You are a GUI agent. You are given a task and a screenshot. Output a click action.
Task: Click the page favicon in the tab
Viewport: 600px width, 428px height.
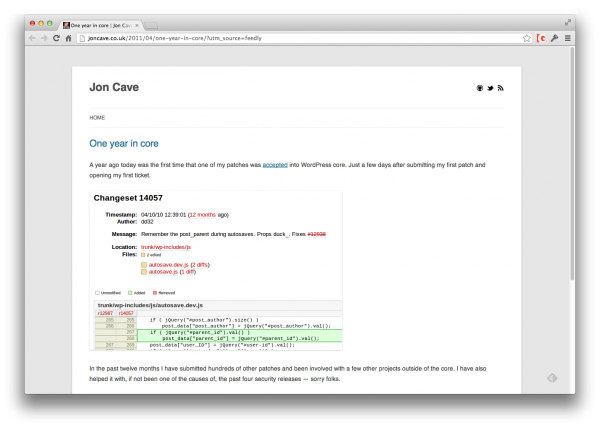(66, 25)
